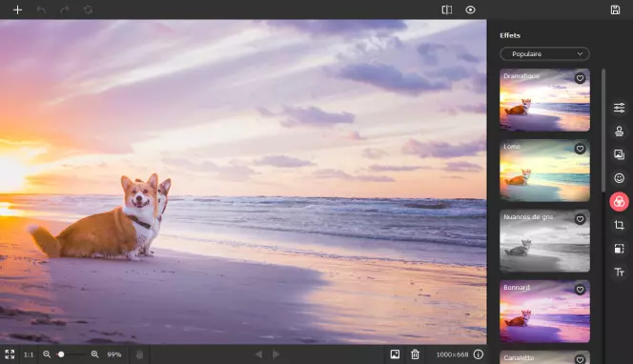
Task: Favorite the Lomo effect heart
Action: click(x=581, y=149)
